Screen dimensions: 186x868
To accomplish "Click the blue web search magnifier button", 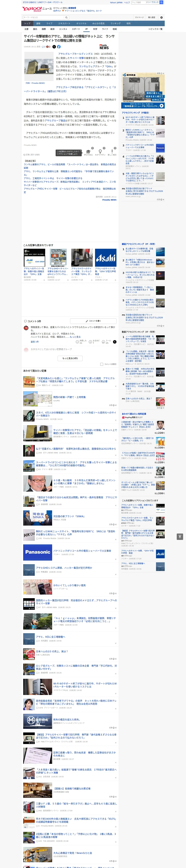I will [161, 2].
